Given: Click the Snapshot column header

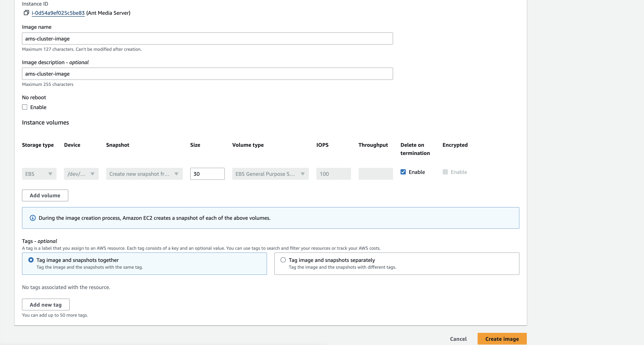Looking at the screenshot, I should [117, 145].
